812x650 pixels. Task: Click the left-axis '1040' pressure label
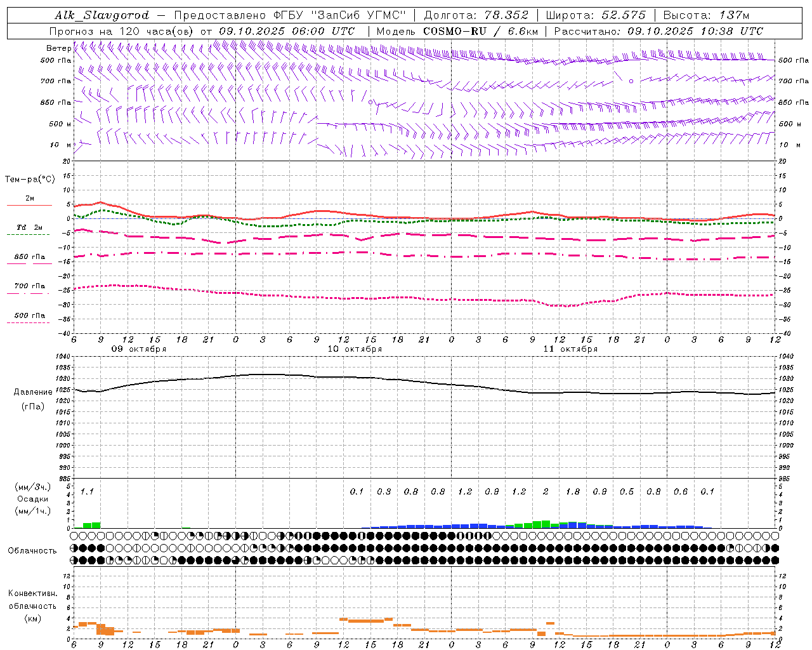pyautogui.click(x=62, y=357)
